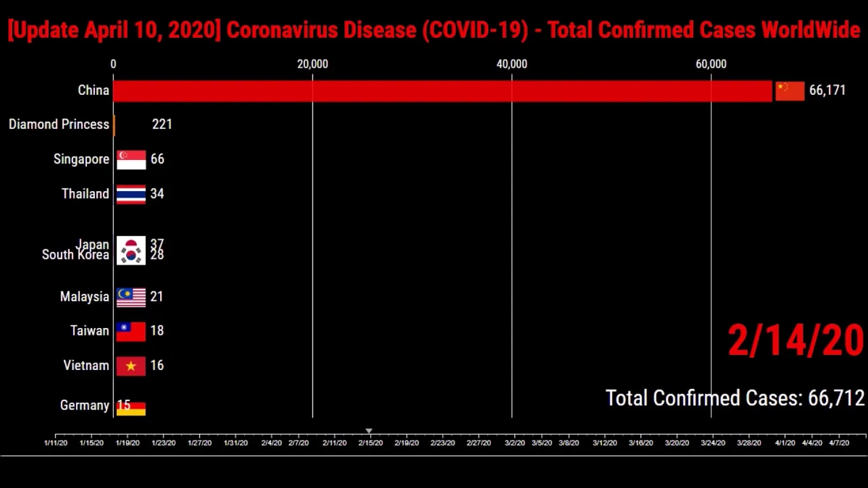Click the large red date 2/14/20
The width and height of the screenshot is (868, 488).
(x=796, y=340)
